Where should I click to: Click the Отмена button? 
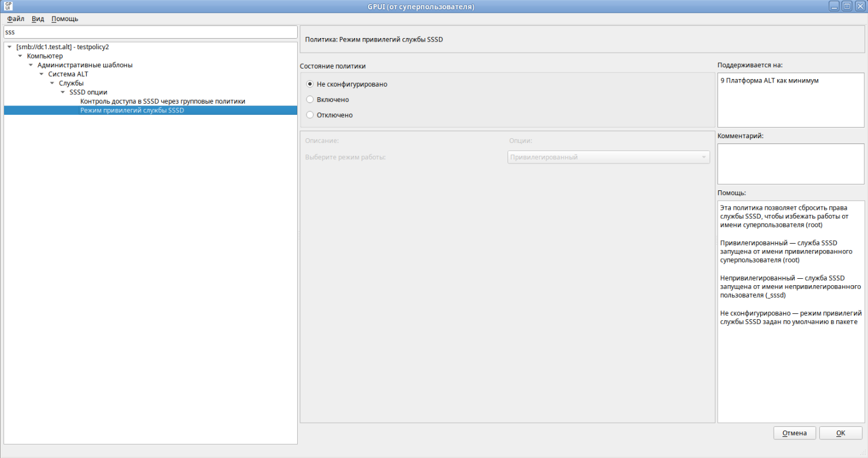795,433
